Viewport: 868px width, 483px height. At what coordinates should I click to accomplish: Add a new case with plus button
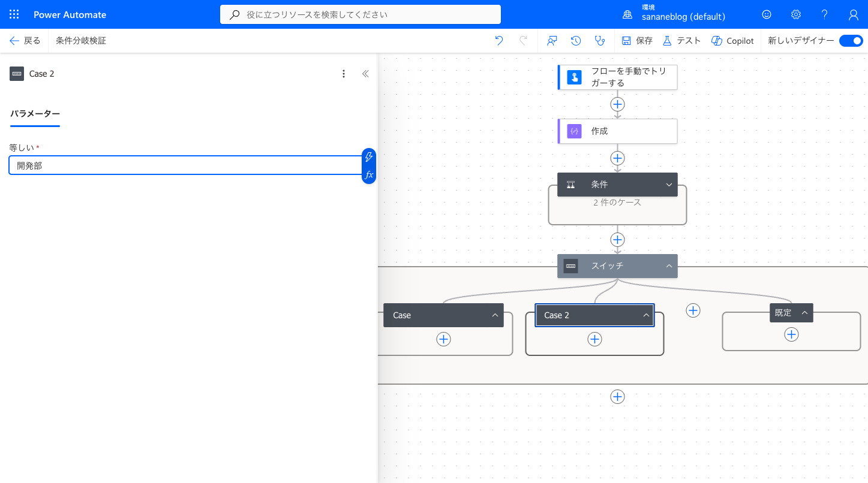(x=693, y=310)
